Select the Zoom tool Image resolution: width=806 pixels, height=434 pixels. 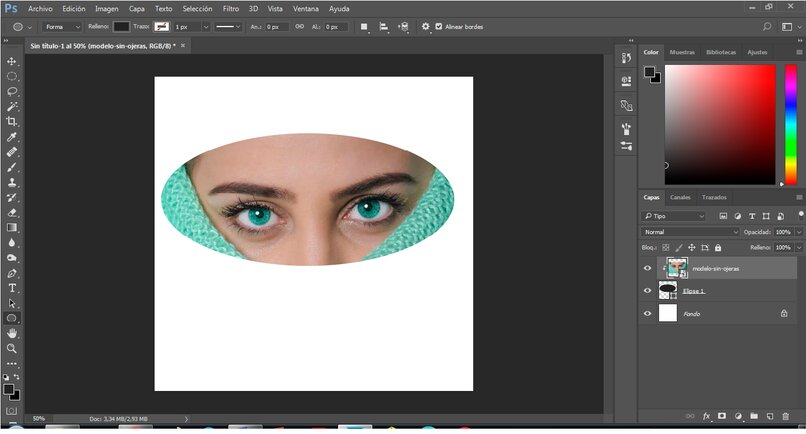12,348
